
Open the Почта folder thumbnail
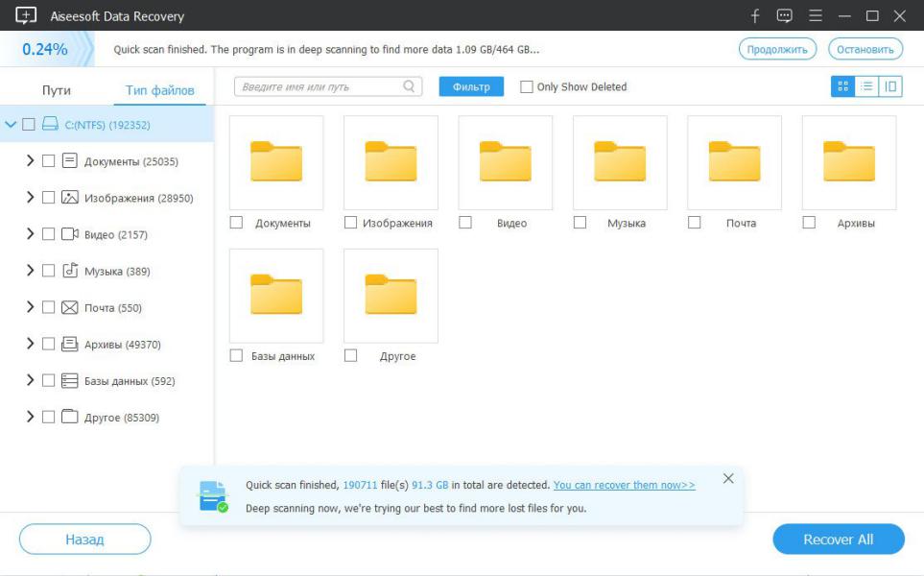coord(734,162)
